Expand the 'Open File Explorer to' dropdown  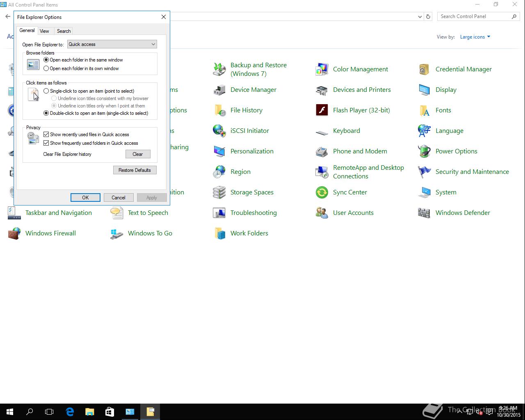(x=112, y=44)
